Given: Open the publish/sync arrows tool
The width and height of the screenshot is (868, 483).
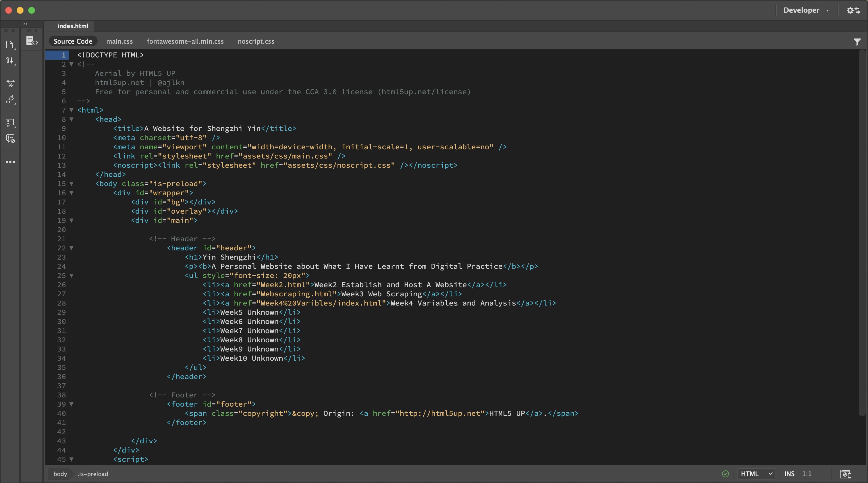Looking at the screenshot, I should [x=10, y=60].
